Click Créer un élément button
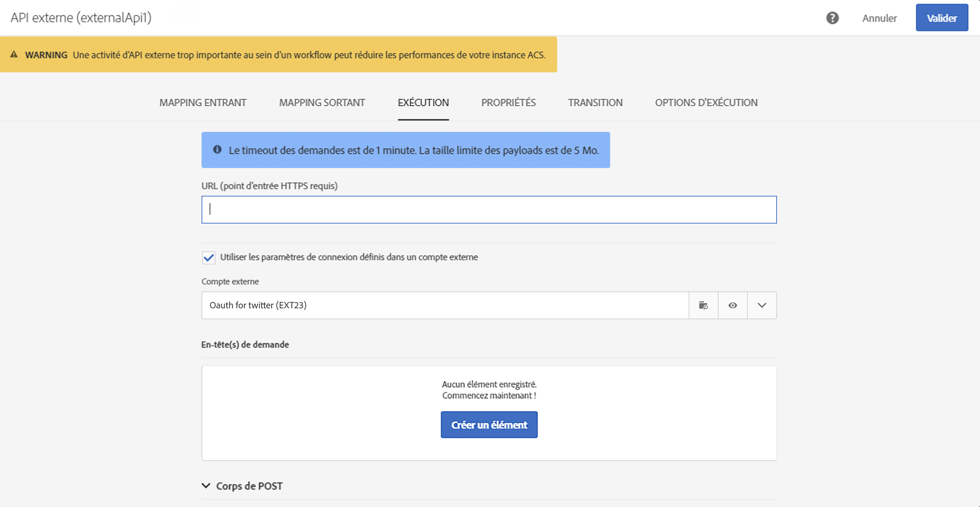Viewport: 980px width, 507px height. (x=489, y=424)
